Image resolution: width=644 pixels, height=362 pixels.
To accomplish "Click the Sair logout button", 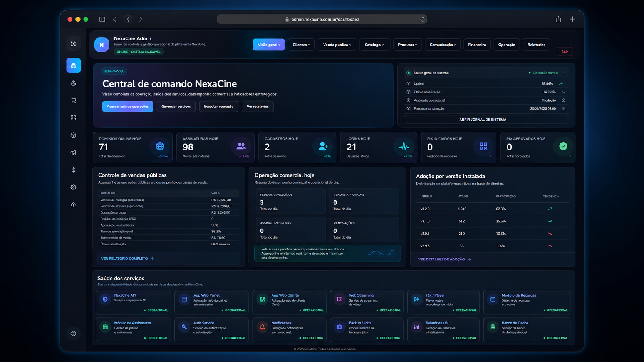I will [565, 52].
